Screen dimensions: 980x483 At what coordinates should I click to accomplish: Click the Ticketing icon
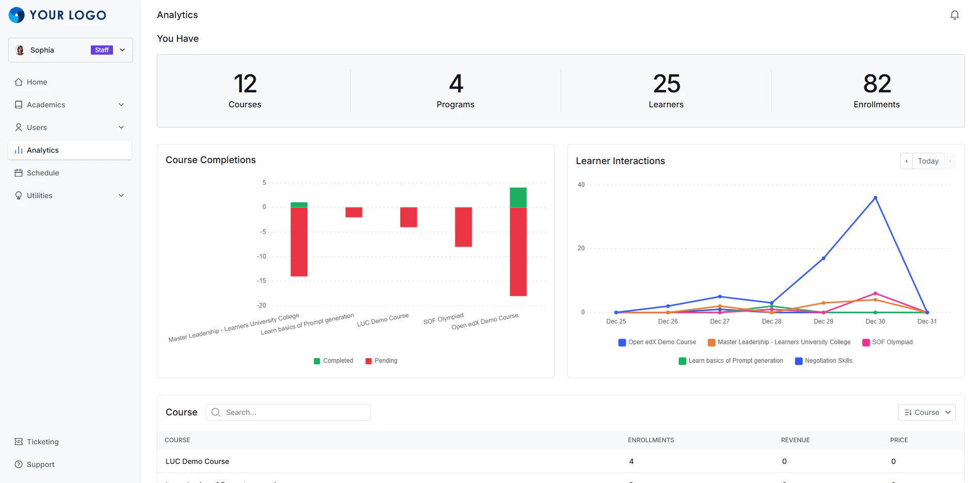tap(19, 442)
